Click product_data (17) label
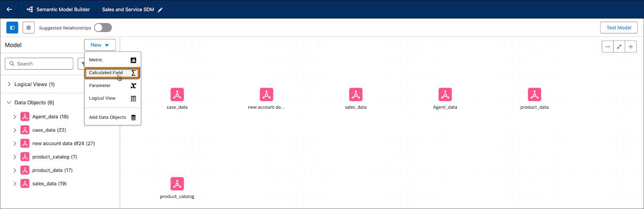644x209 pixels. [x=52, y=170]
